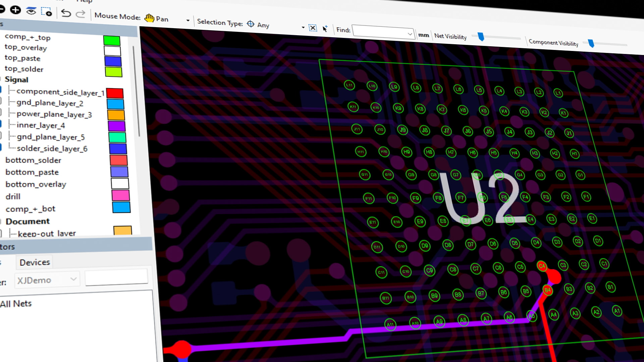Click the Signal group heading
This screenshot has height=362, width=644.
pos(16,80)
